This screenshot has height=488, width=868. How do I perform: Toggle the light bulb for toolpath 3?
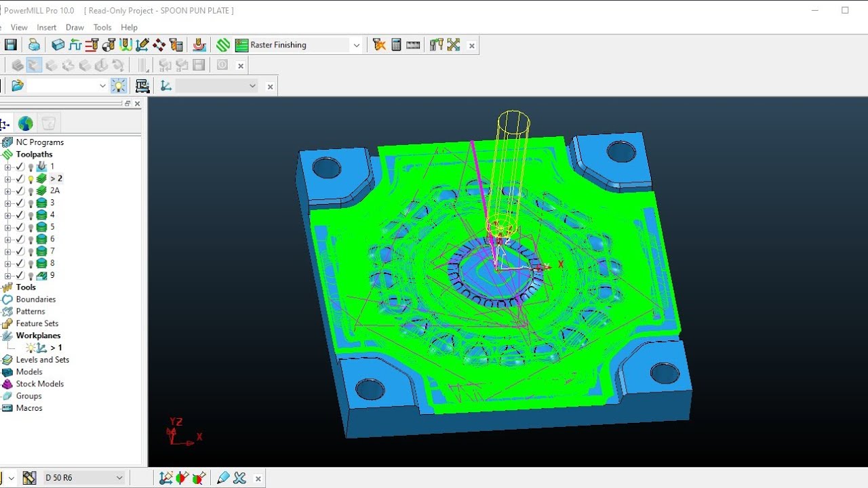(x=31, y=203)
